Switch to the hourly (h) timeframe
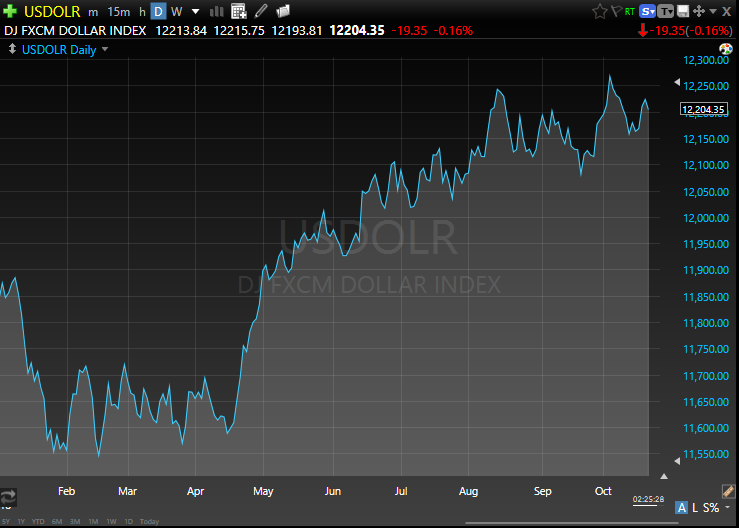 pos(142,11)
